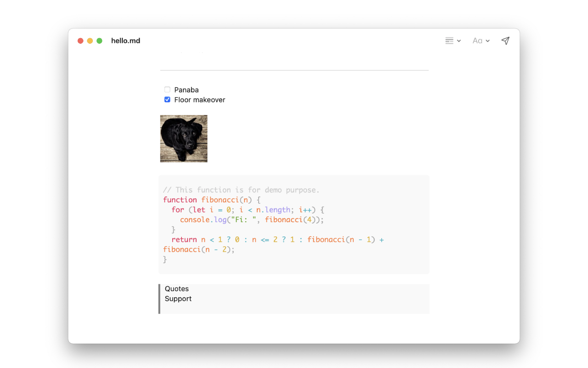Click the Floor makeover task text
Screen dimensions: 588x368
(x=200, y=100)
